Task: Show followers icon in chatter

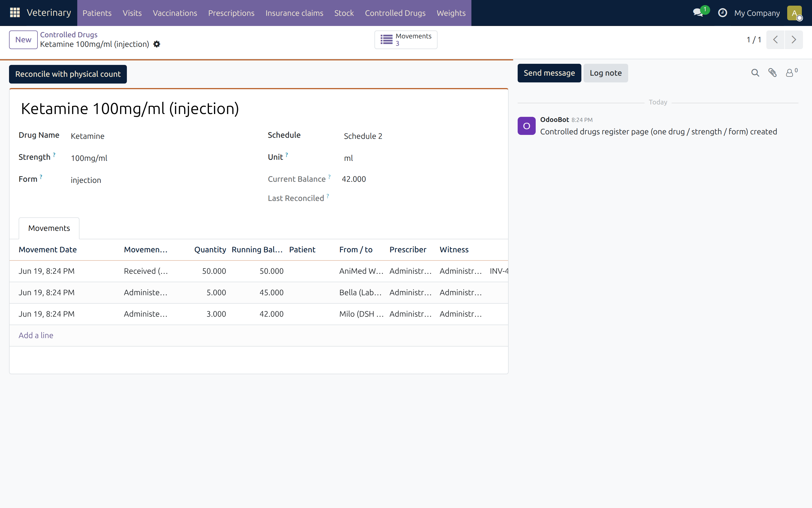Action: [x=791, y=73]
